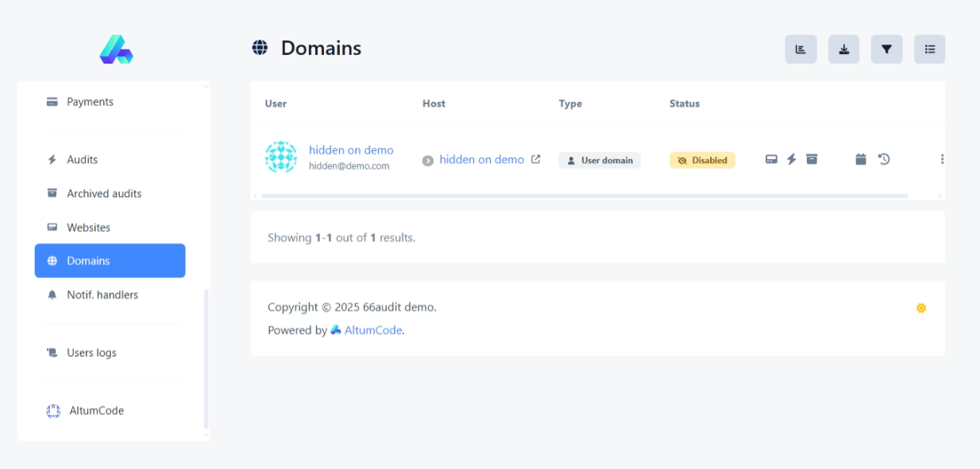Toggle light/dark theme sun icon
The image size is (980, 469).
pyautogui.click(x=920, y=308)
